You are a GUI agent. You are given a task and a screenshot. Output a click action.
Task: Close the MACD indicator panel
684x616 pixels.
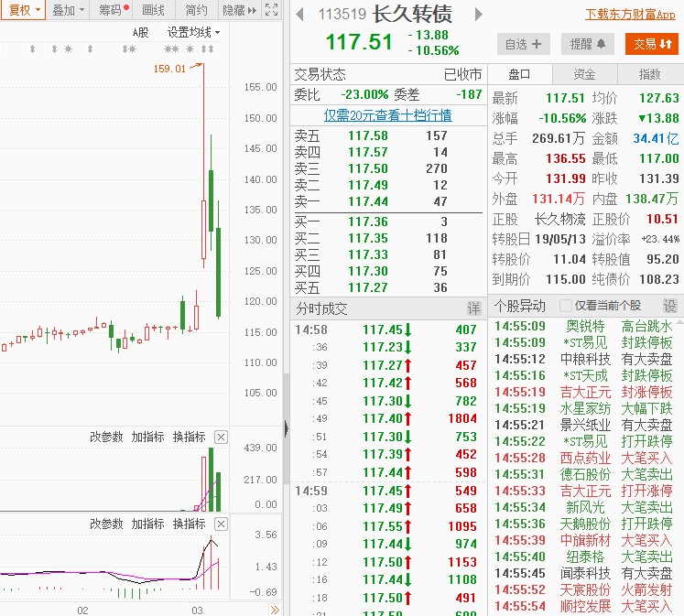tap(222, 524)
